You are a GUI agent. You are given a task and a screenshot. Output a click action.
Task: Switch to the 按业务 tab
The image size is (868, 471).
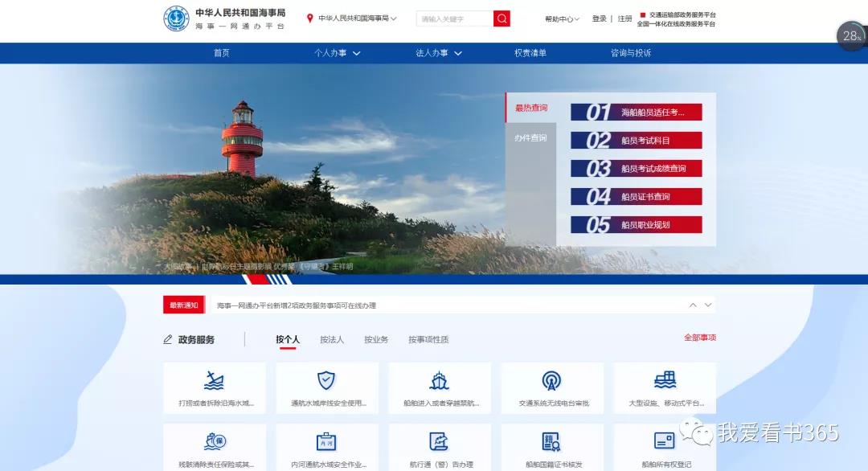376,339
